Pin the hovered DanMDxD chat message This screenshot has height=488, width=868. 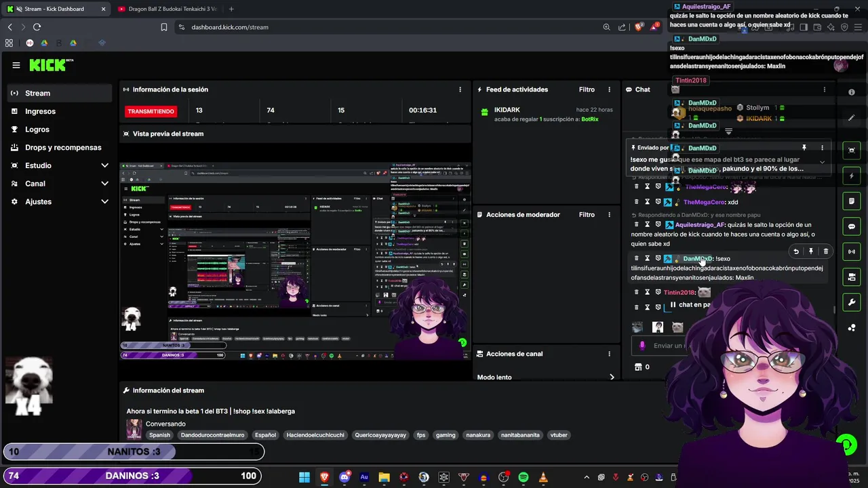click(811, 251)
